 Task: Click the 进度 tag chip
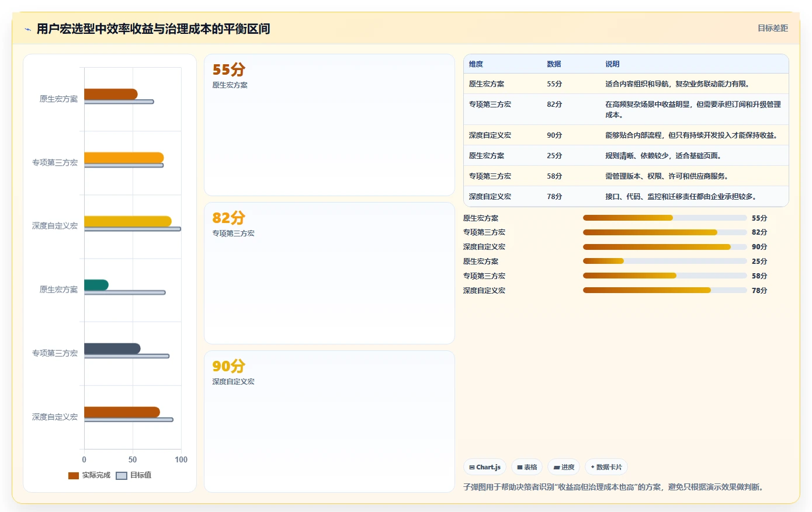564,467
